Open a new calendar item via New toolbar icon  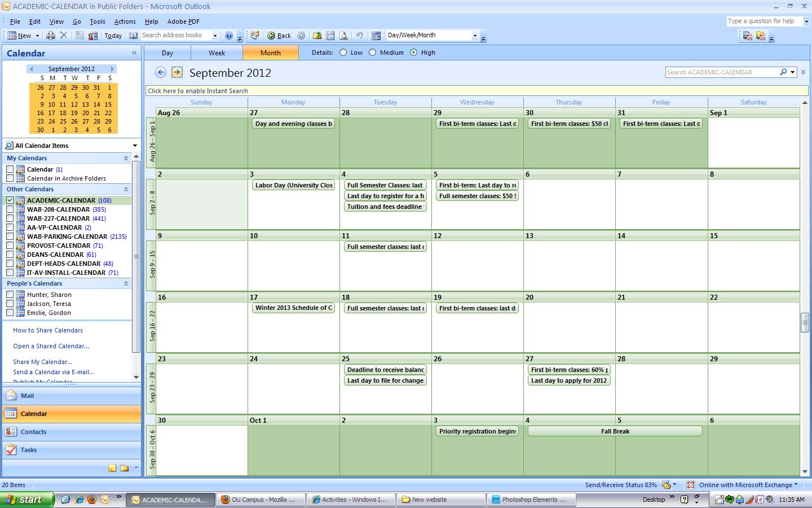tap(12, 35)
